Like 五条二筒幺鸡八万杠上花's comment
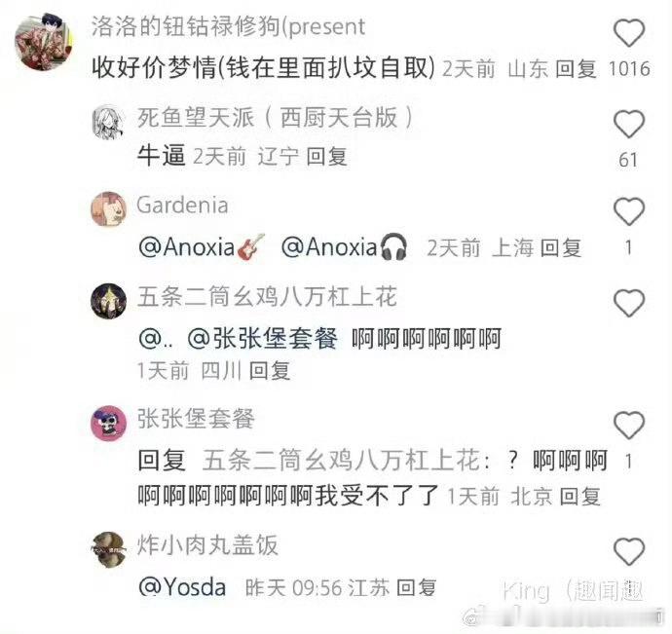The width and height of the screenshot is (672, 634). pos(629,303)
